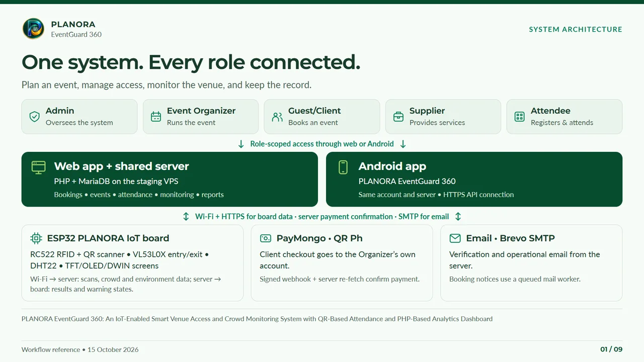Click the ESP32 chip icon
The width and height of the screenshot is (644, 362).
36,238
